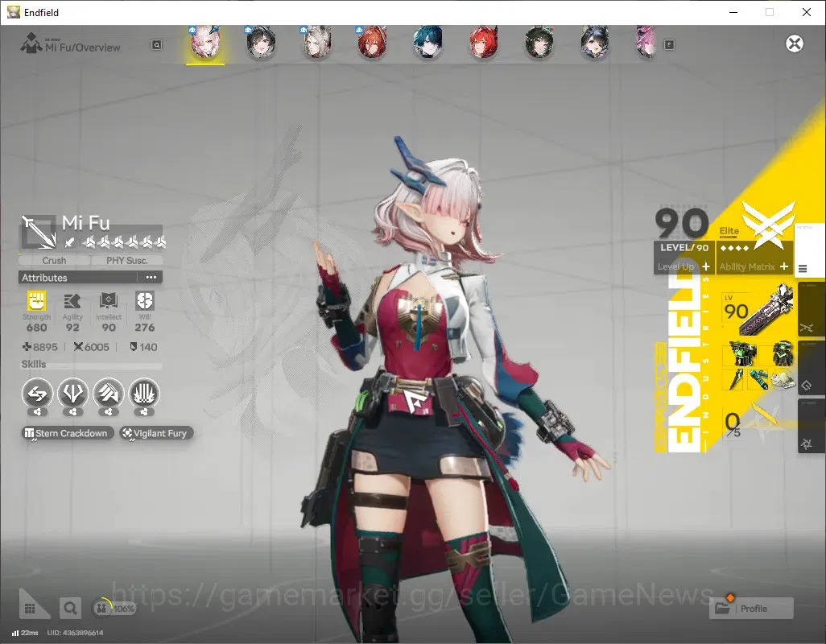Screen dimensions: 826x644
Task: Click the UID: 4363896614 text
Action: (76, 633)
